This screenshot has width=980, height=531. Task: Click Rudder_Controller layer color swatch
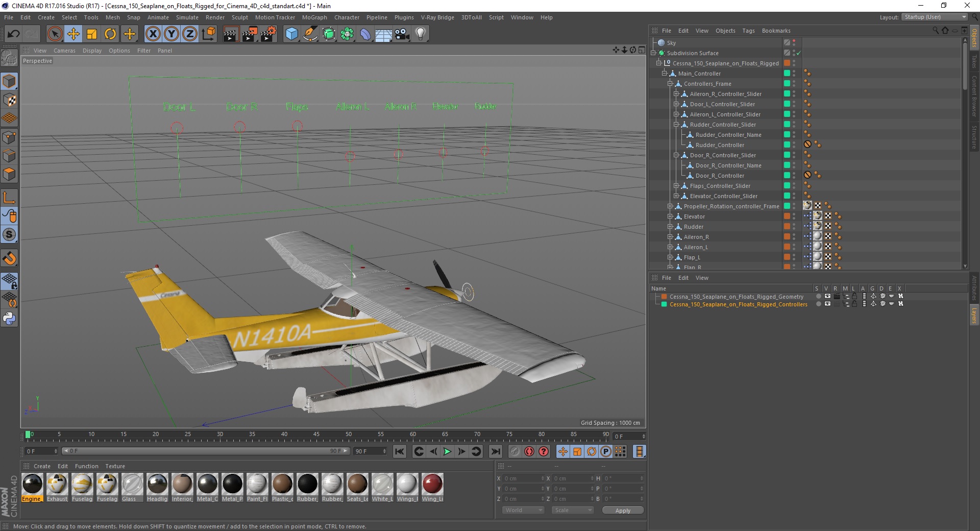point(787,145)
